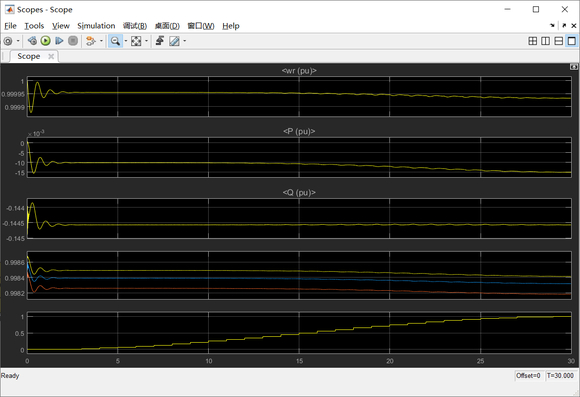Click the T=30.000 status field

(x=560, y=376)
